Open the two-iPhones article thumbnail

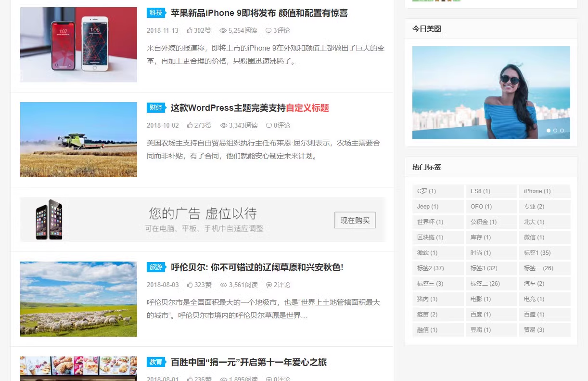78,45
